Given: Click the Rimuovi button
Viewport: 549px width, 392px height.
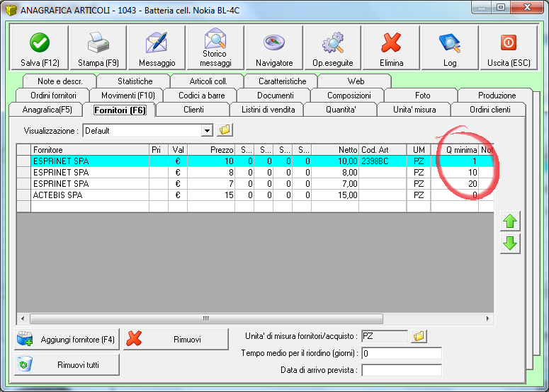Looking at the screenshot, I should tap(176, 339).
